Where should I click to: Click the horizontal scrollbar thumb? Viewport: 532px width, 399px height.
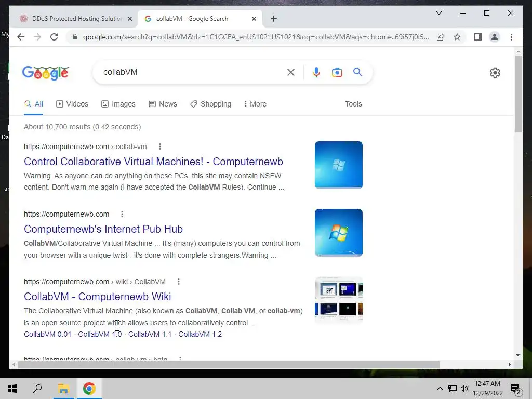pos(229,364)
